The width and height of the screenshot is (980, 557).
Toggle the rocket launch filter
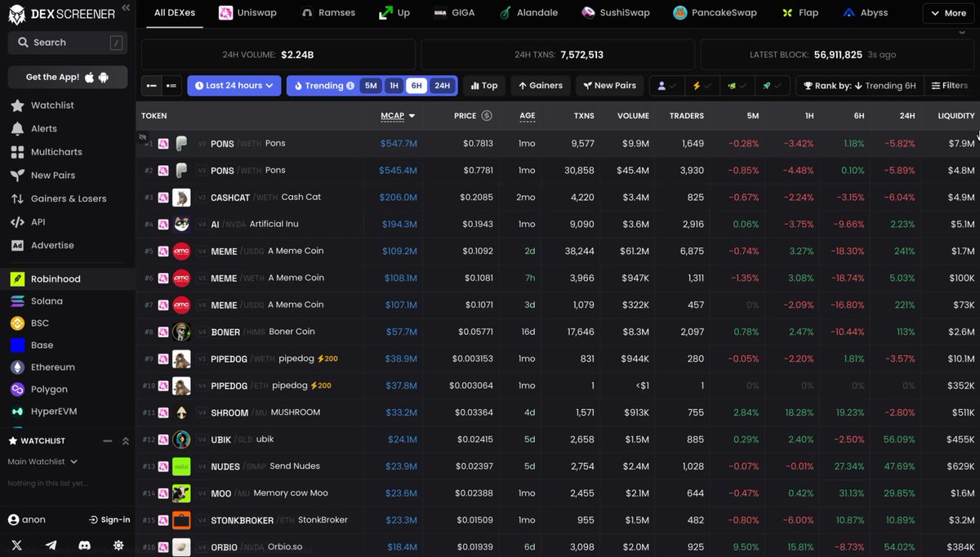pyautogui.click(x=773, y=86)
